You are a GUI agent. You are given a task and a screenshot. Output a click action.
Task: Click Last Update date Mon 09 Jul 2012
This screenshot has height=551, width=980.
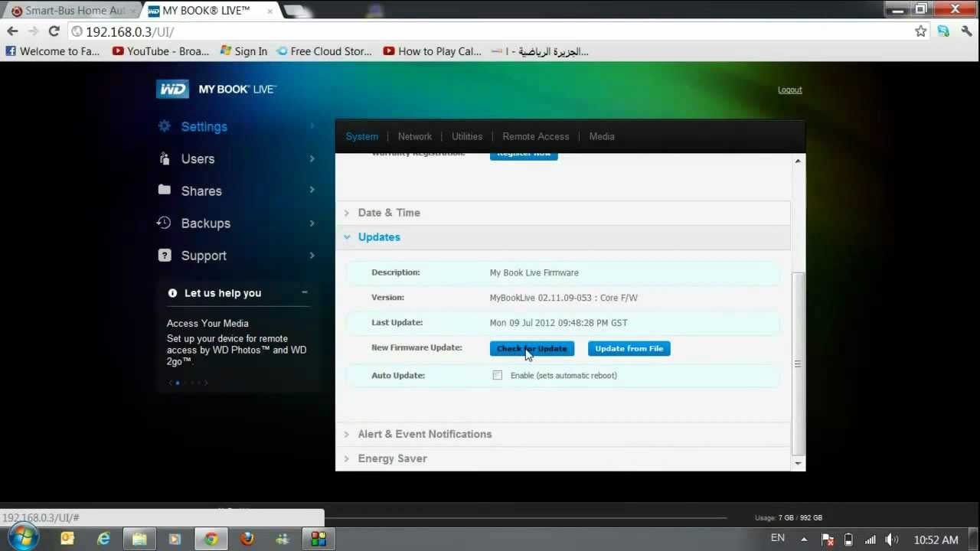coord(558,323)
